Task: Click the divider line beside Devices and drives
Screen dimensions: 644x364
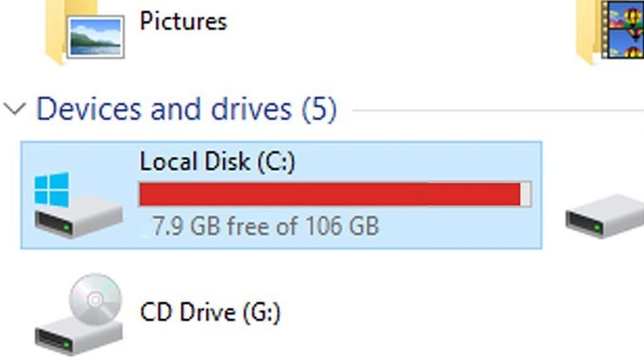Action: coord(497,111)
